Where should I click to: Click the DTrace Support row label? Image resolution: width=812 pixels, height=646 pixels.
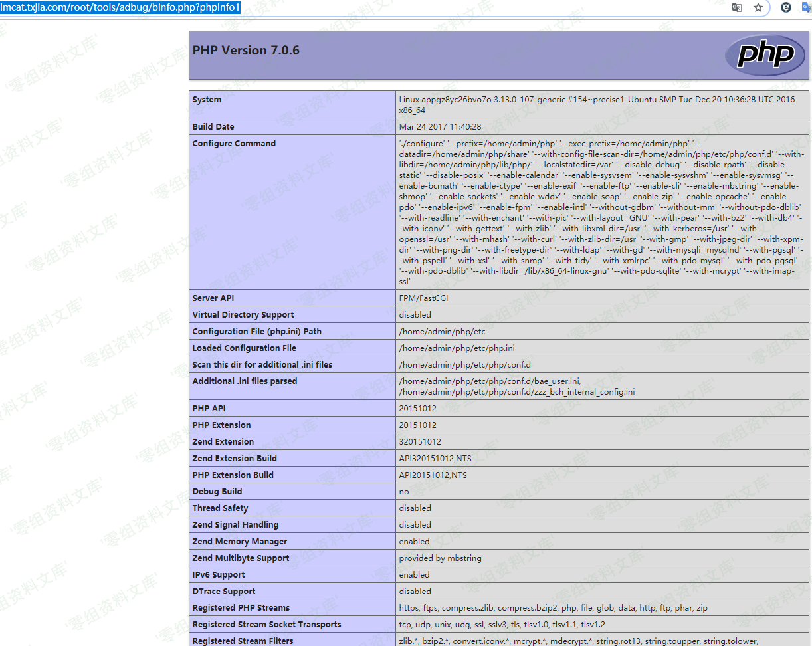223,592
